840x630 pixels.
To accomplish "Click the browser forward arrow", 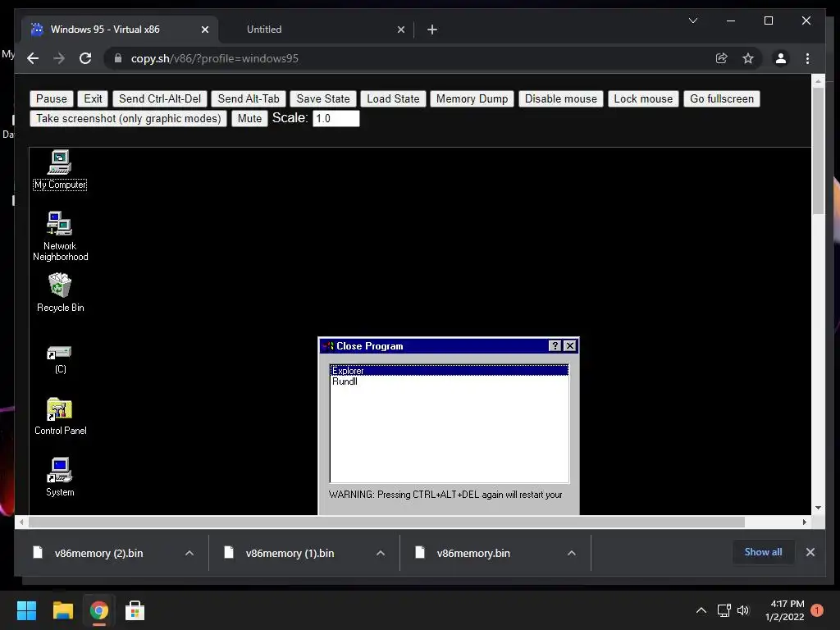I will coord(59,58).
